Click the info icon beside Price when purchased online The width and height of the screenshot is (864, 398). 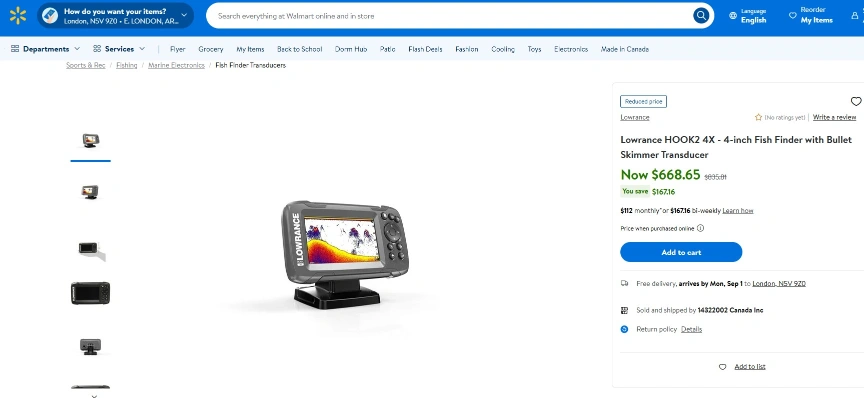click(700, 228)
